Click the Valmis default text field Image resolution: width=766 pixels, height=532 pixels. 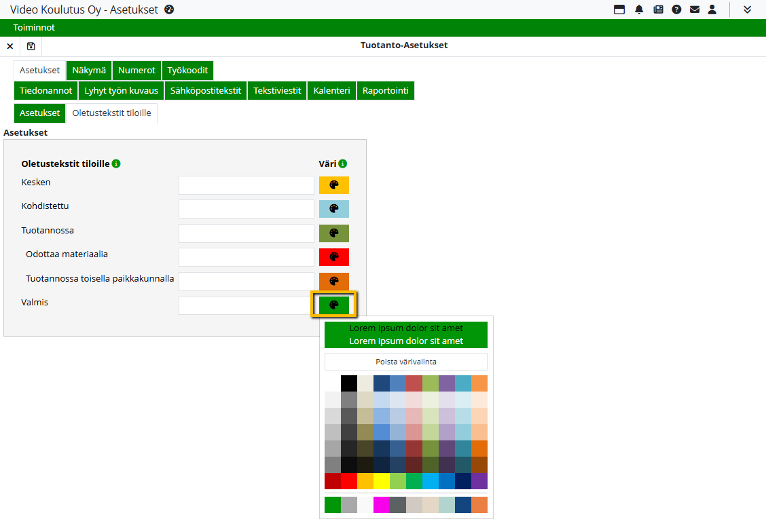coord(246,305)
